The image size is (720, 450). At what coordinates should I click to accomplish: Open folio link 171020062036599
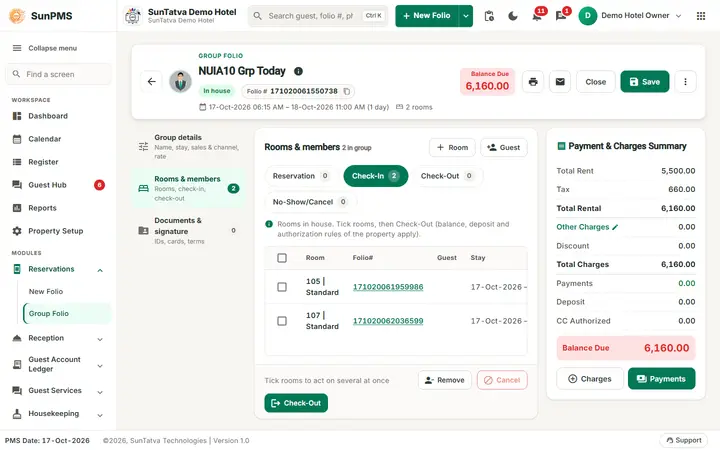[388, 321]
